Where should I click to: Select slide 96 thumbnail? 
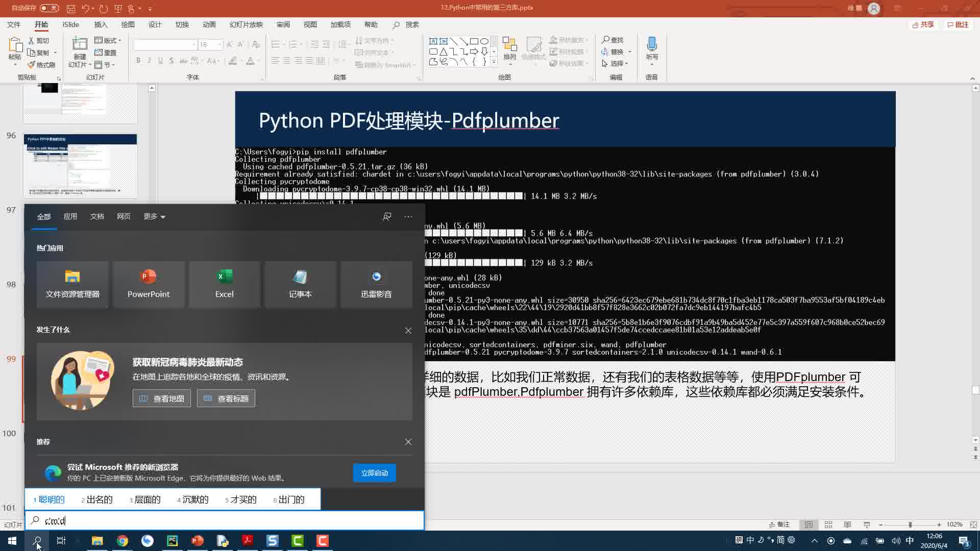click(x=80, y=166)
